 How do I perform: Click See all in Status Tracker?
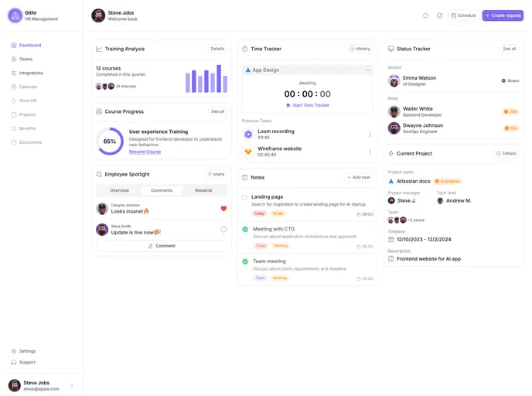(x=510, y=49)
